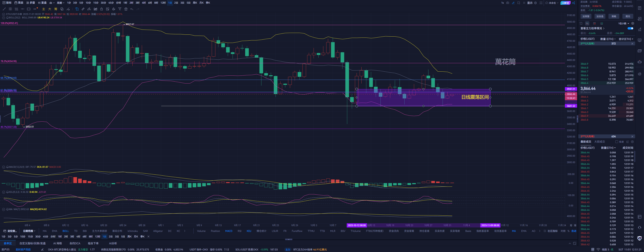Click the undo arrow in drawing toolbar
This screenshot has width=644, height=252.
point(132,9)
